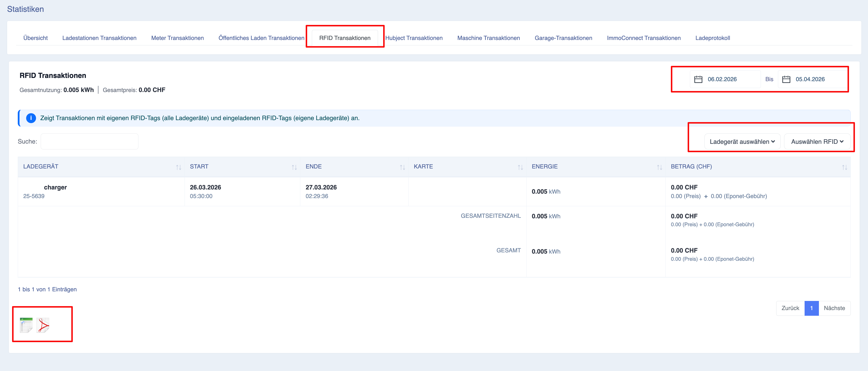Image resolution: width=868 pixels, height=371 pixels.
Task: Click the charger row's 0.005 kWh energy value
Action: pyautogui.click(x=546, y=191)
